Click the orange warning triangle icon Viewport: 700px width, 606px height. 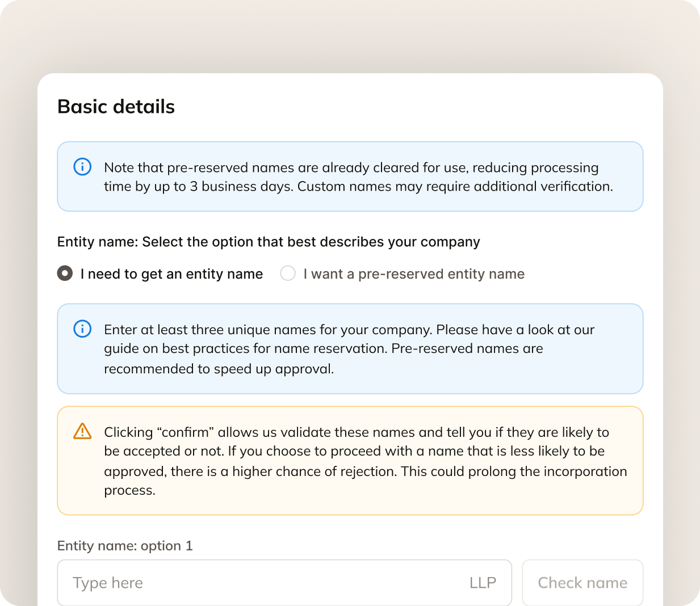82,431
